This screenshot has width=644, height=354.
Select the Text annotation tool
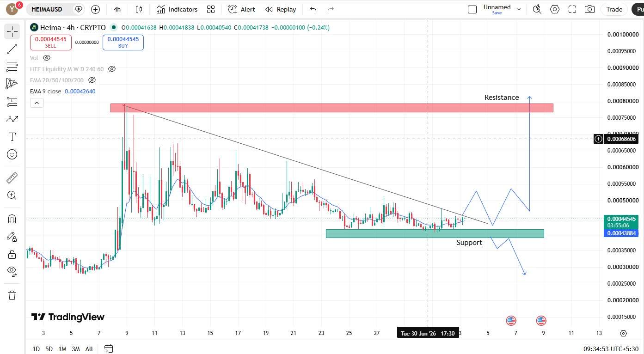pos(12,136)
